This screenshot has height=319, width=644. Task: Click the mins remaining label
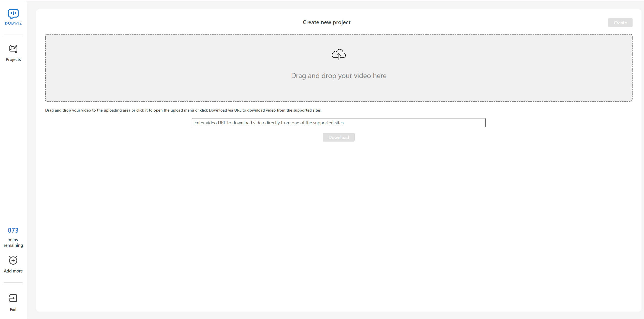coord(13,242)
